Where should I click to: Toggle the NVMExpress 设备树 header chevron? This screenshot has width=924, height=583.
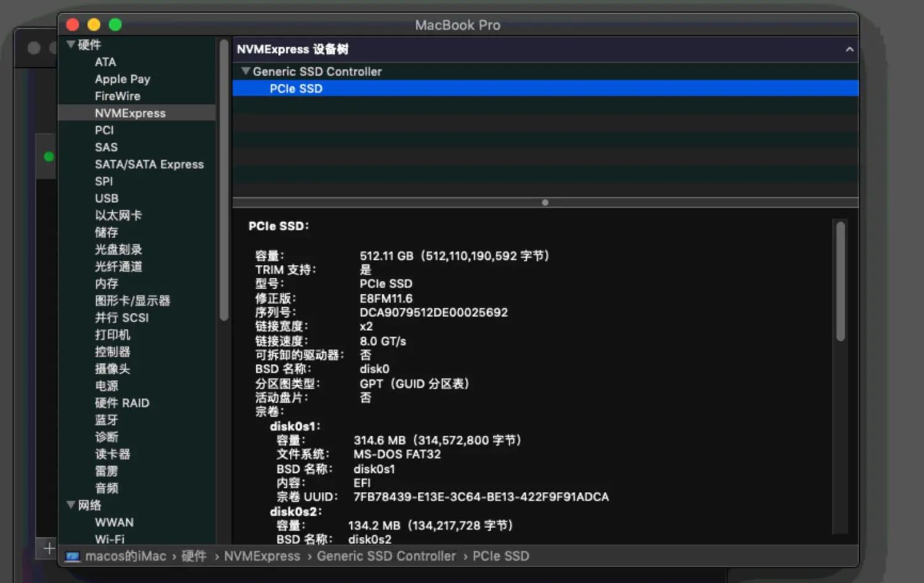point(849,49)
